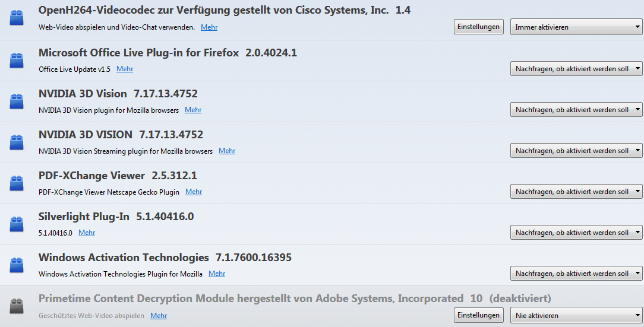The height and width of the screenshot is (327, 644).
Task: Click the greyed Primetime Content Decryption icon
Action: point(17,306)
